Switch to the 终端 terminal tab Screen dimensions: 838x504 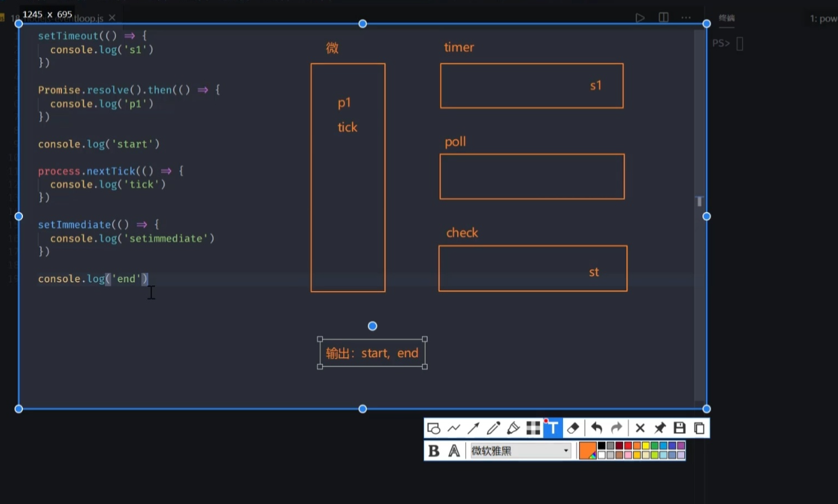pyautogui.click(x=727, y=18)
